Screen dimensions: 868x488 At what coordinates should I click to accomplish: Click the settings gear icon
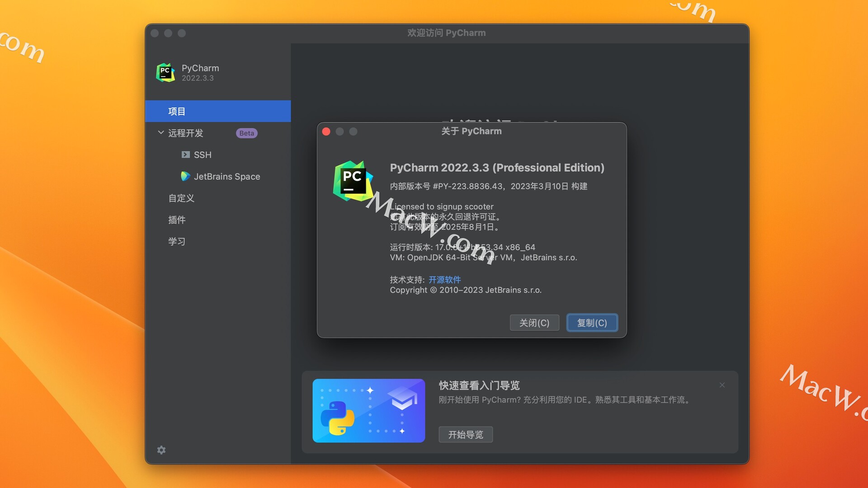coord(161,450)
